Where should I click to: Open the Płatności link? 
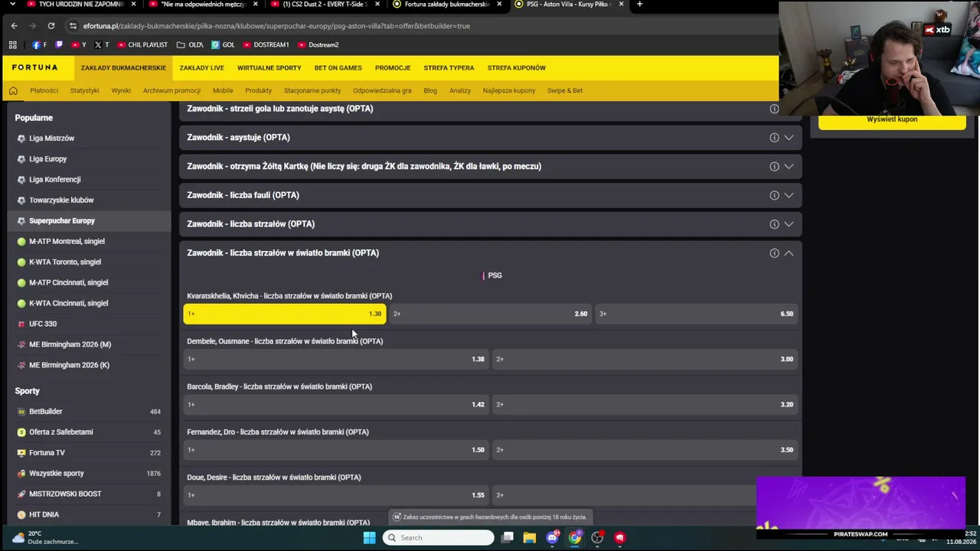[44, 91]
